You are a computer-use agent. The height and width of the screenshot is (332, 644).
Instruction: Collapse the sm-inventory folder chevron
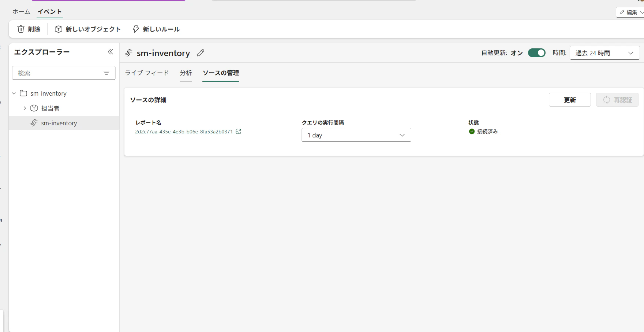click(x=14, y=93)
